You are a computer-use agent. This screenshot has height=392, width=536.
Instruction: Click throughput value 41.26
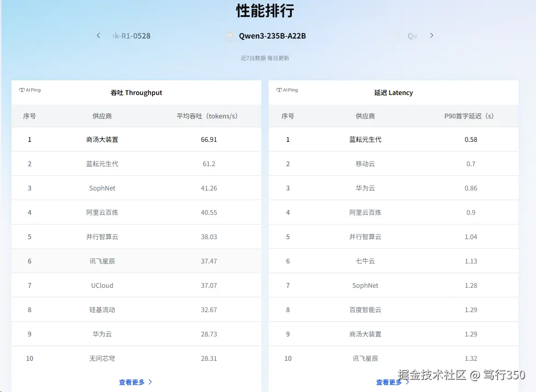click(x=209, y=188)
